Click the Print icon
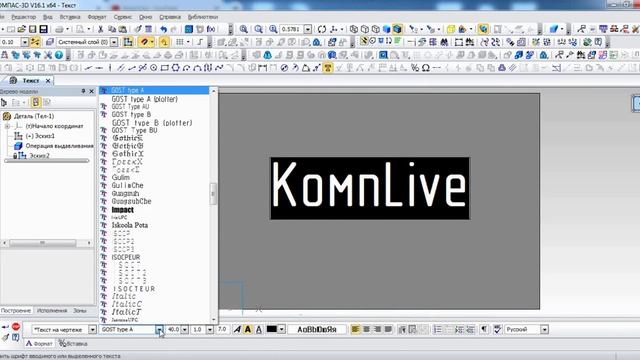This screenshot has width=640, height=360. click(x=59, y=29)
